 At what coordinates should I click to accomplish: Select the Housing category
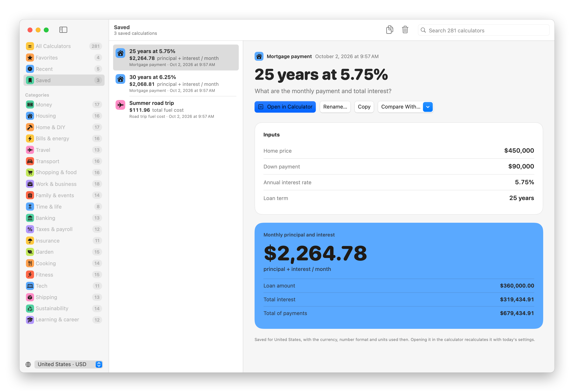[x=64, y=116]
